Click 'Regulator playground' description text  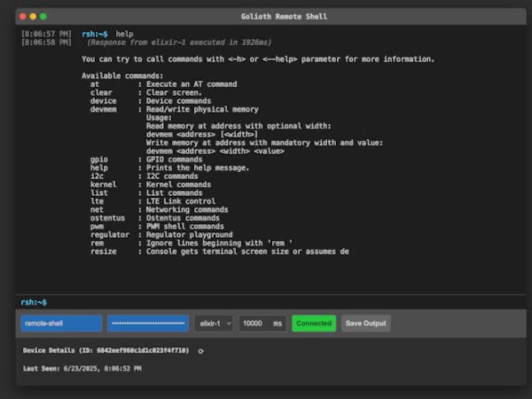(x=189, y=235)
